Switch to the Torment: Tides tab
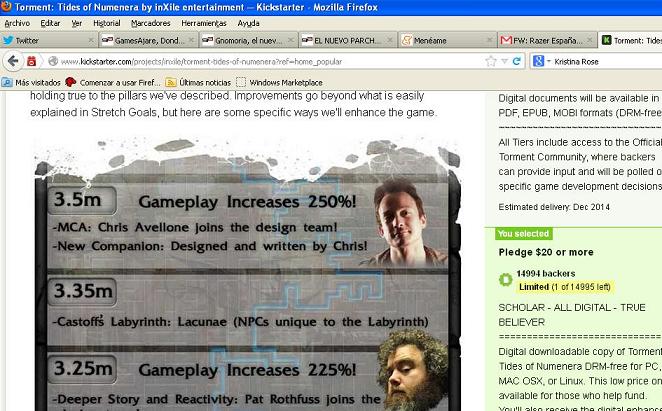662x411 pixels. tap(630, 40)
